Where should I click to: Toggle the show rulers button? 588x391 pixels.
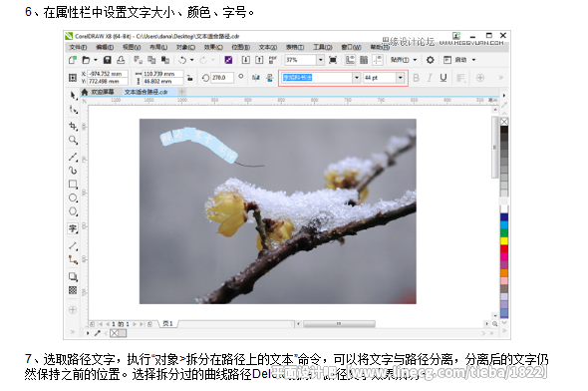(350, 60)
